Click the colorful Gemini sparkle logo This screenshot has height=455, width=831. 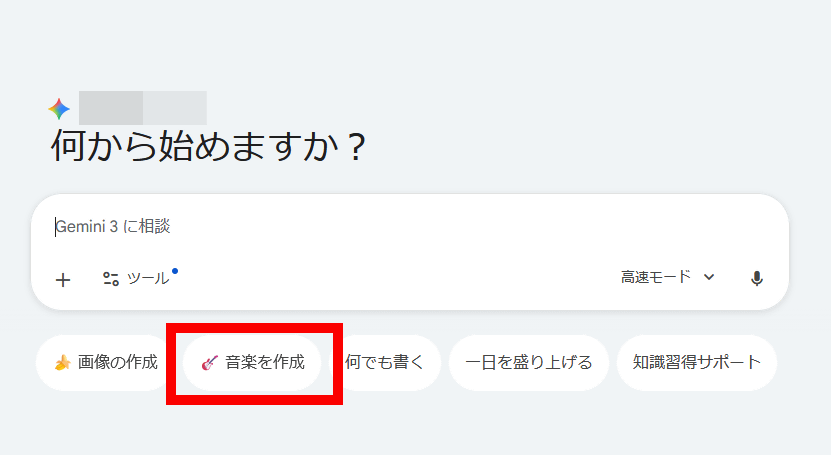coord(59,109)
